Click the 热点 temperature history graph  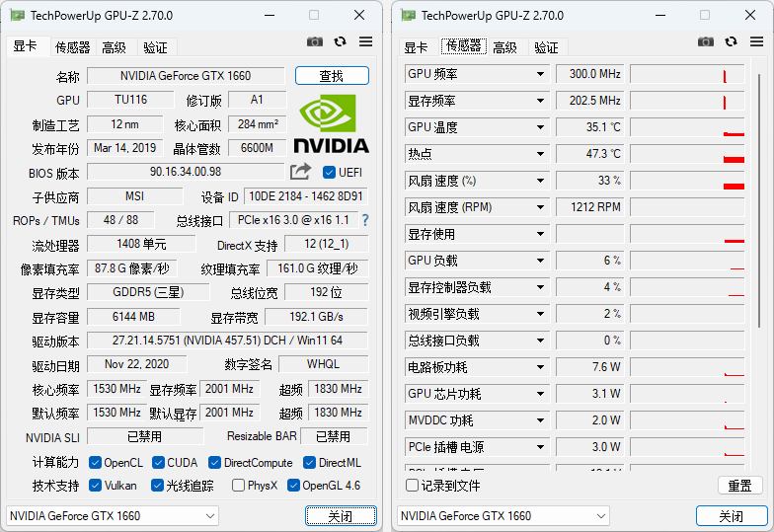(687, 154)
